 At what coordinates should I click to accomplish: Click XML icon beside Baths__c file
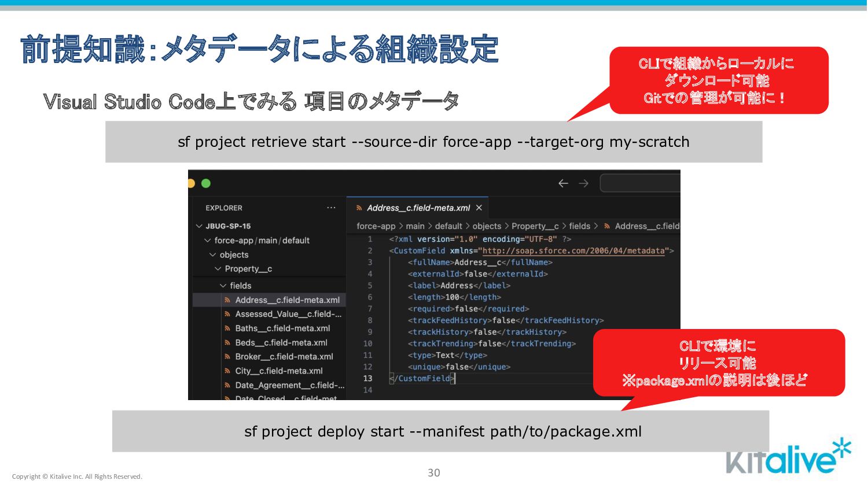(227, 328)
